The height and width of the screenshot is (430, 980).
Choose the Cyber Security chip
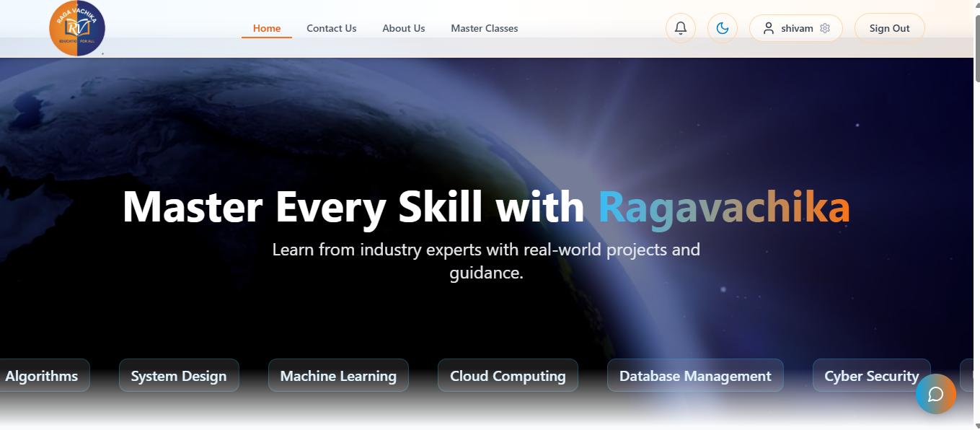872,376
